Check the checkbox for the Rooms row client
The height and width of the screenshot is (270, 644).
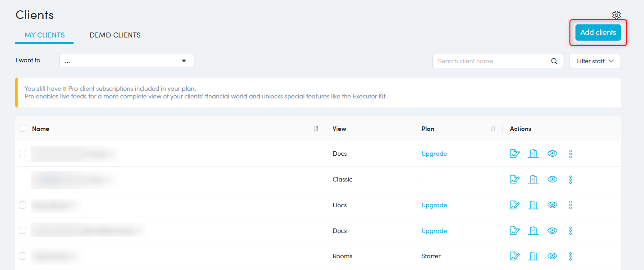(x=23, y=256)
